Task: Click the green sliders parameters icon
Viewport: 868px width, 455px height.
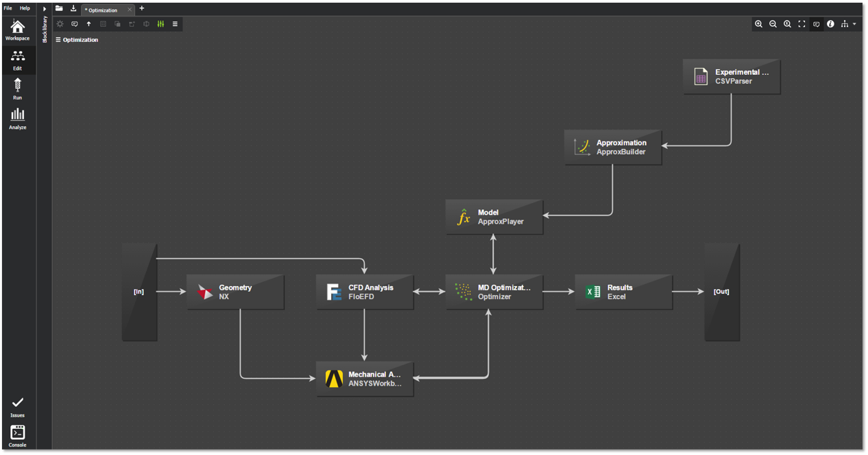Action: (160, 24)
